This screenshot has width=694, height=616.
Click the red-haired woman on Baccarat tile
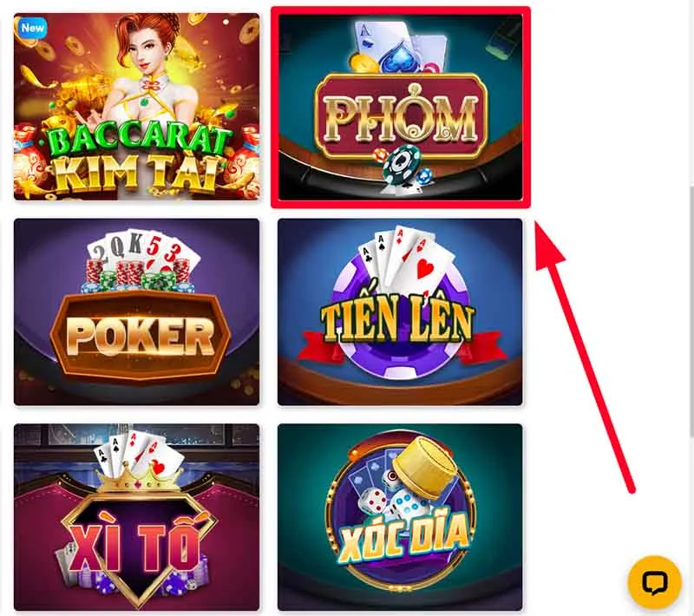pyautogui.click(x=146, y=67)
